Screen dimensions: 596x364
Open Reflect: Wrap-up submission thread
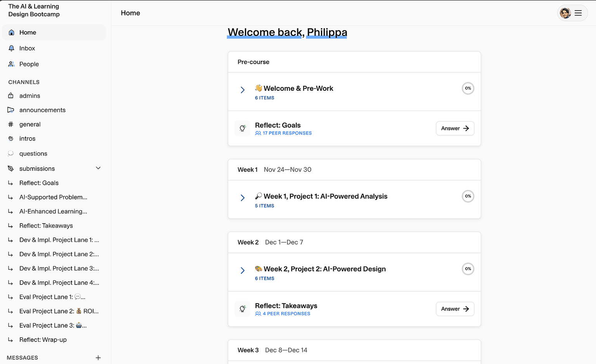click(x=43, y=340)
